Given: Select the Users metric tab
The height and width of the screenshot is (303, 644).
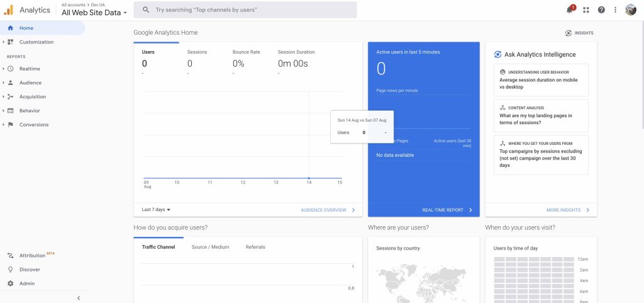Looking at the screenshot, I should point(156,60).
